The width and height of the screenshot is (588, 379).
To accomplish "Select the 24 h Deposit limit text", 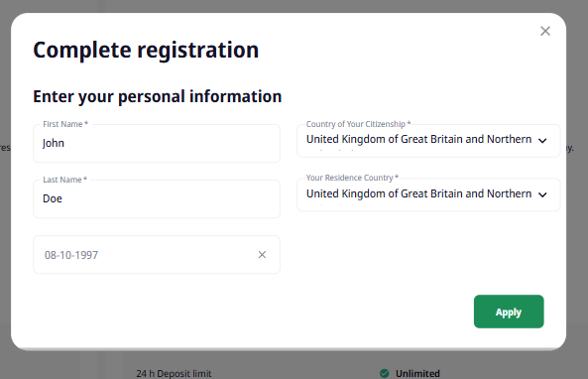I will pyautogui.click(x=174, y=374).
